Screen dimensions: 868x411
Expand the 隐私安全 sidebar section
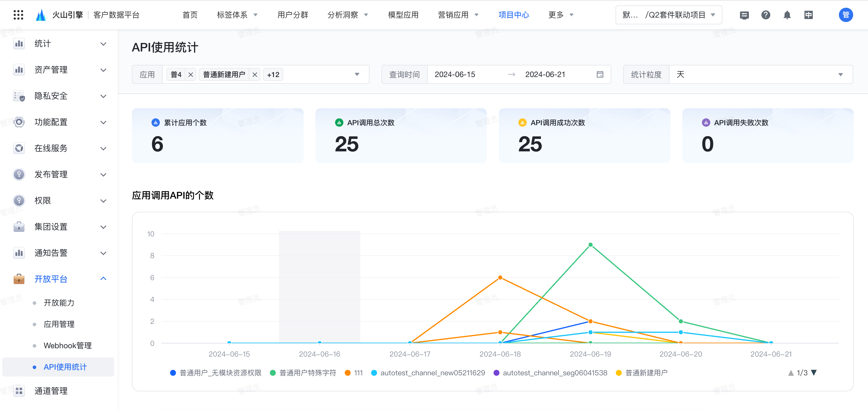tap(103, 96)
